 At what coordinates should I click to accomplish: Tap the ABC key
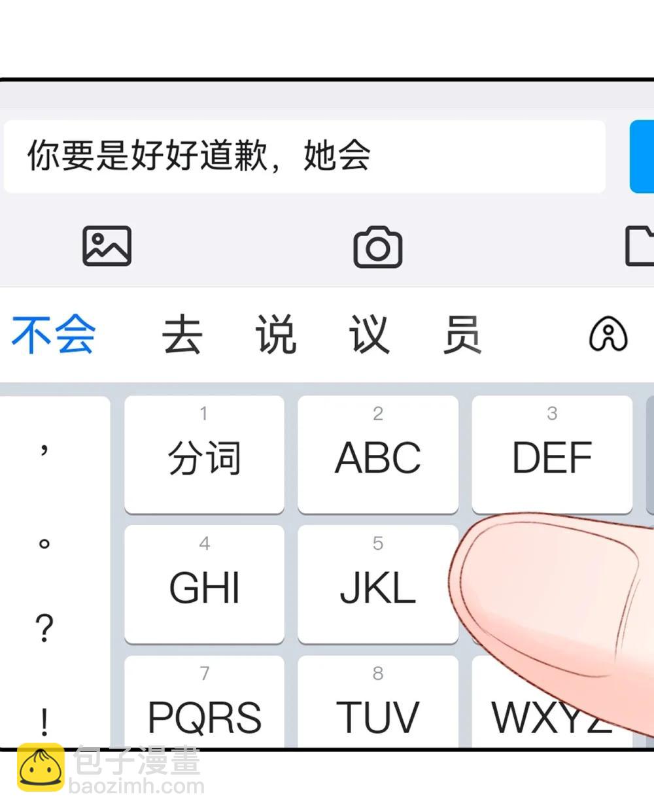click(x=378, y=454)
